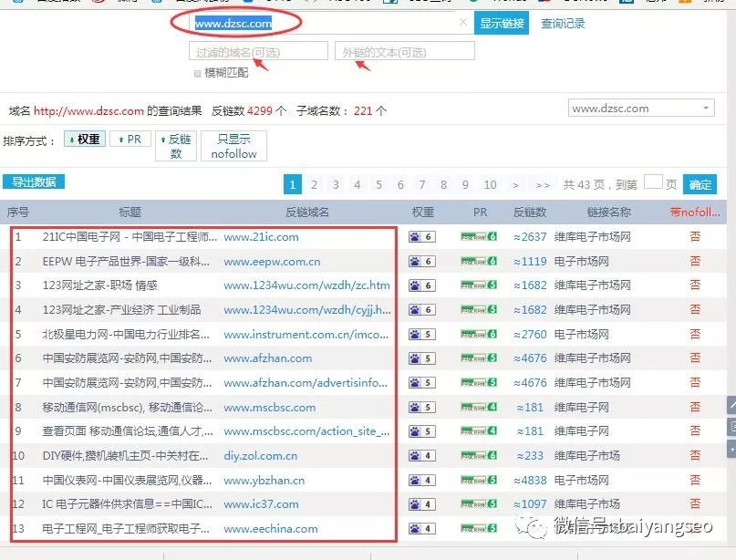
Task: Click Baidu weight badge for www.21ic.com
Action: [422, 237]
